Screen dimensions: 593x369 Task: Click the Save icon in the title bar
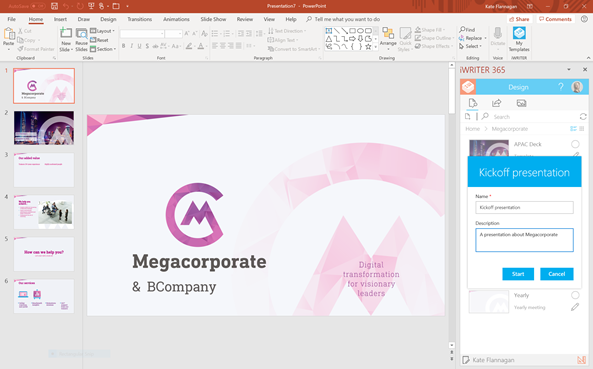54,6
